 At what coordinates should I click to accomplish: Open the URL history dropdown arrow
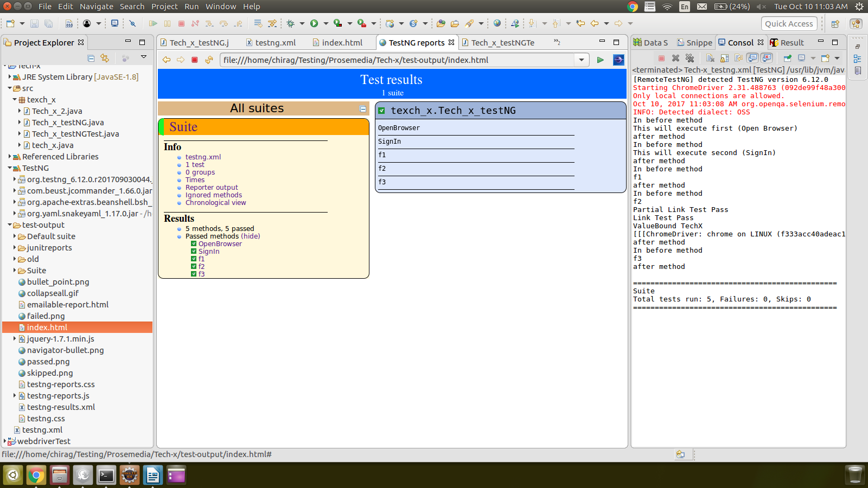pyautogui.click(x=582, y=60)
